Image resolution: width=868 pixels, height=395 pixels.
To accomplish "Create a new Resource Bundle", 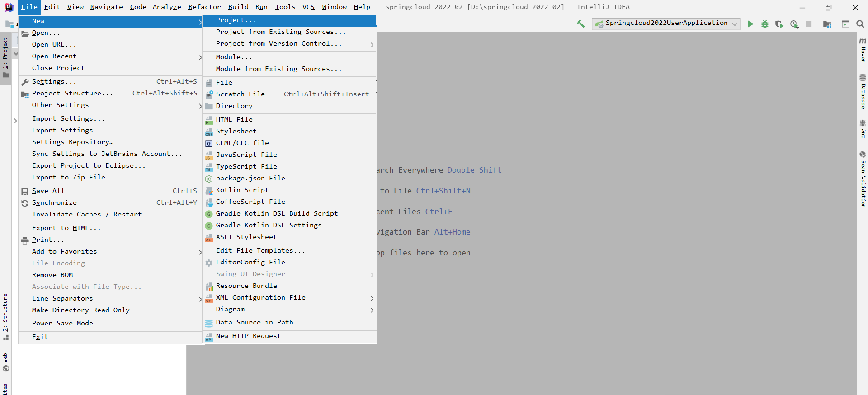I will [x=289, y=286].
